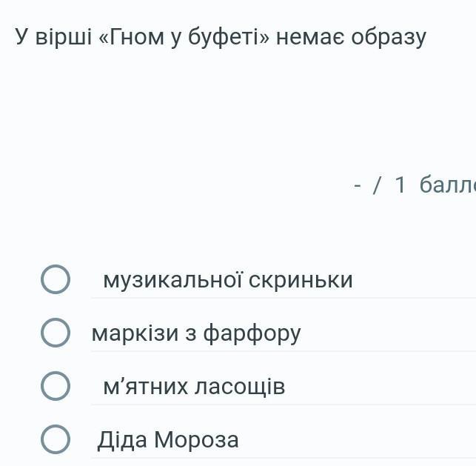
Task: Mark the «м’ятних ласощів» radio circle
Action: click(x=56, y=387)
